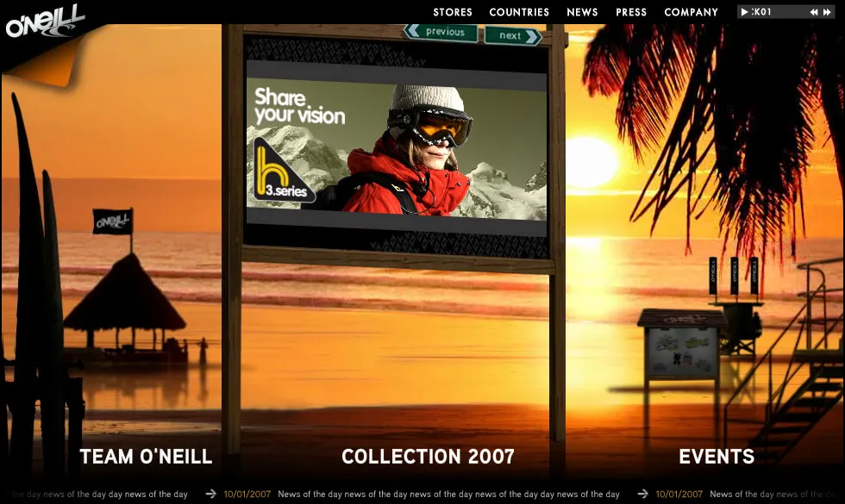
Task: Click the O'Neill logo in the header
Action: point(45,22)
